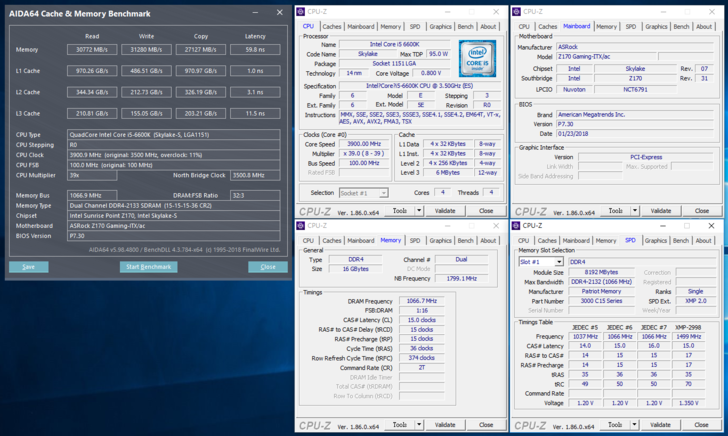Click Validate in the Mainboard CPU-Z window
This screenshot has width=728, height=436.
point(661,211)
